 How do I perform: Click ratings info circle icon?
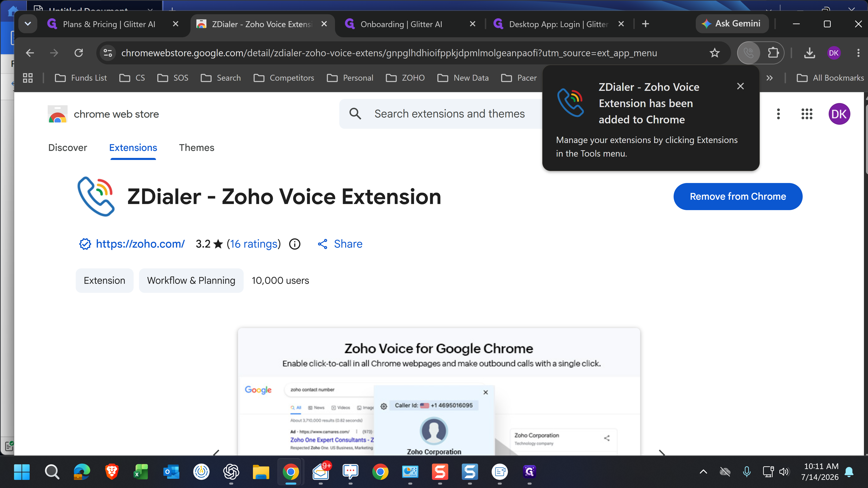(295, 244)
